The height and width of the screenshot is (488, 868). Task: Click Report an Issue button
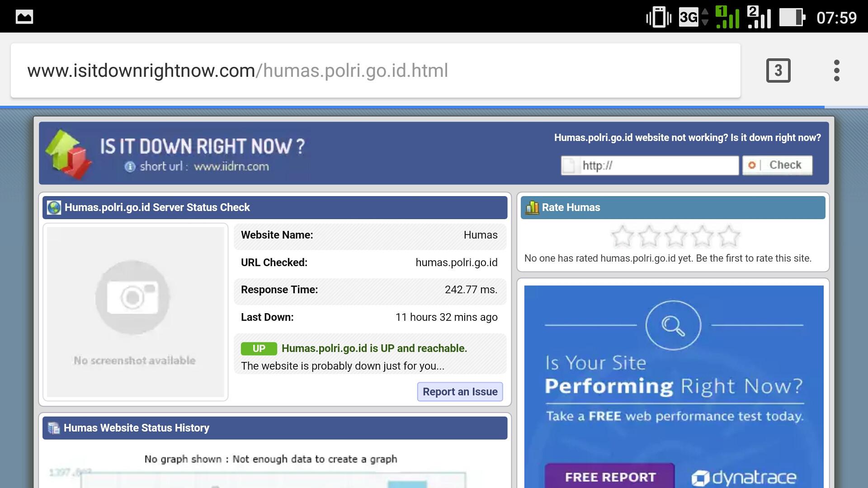point(460,392)
